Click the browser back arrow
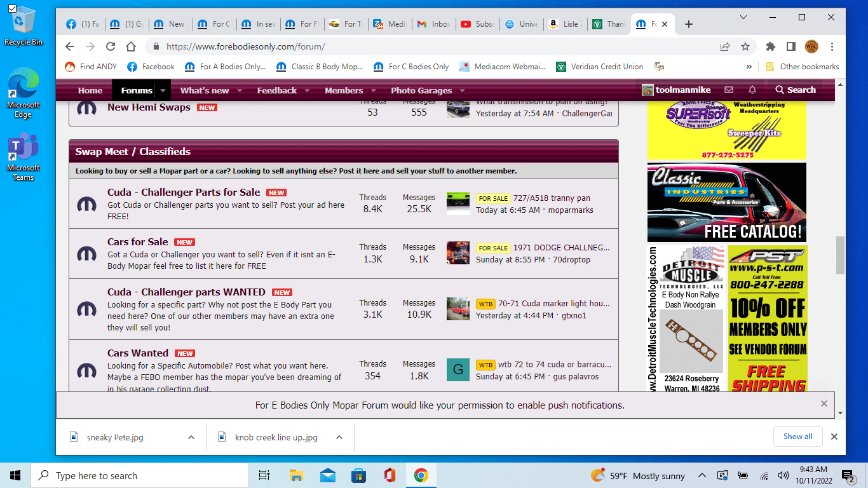The width and height of the screenshot is (868, 488). 70,46
